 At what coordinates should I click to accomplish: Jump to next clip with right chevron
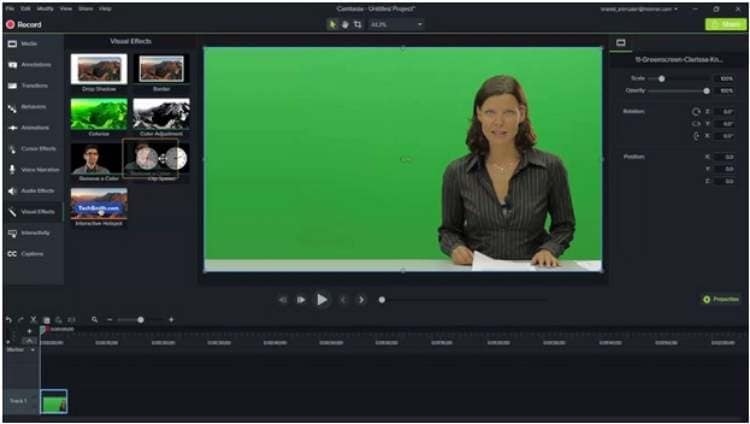point(362,300)
